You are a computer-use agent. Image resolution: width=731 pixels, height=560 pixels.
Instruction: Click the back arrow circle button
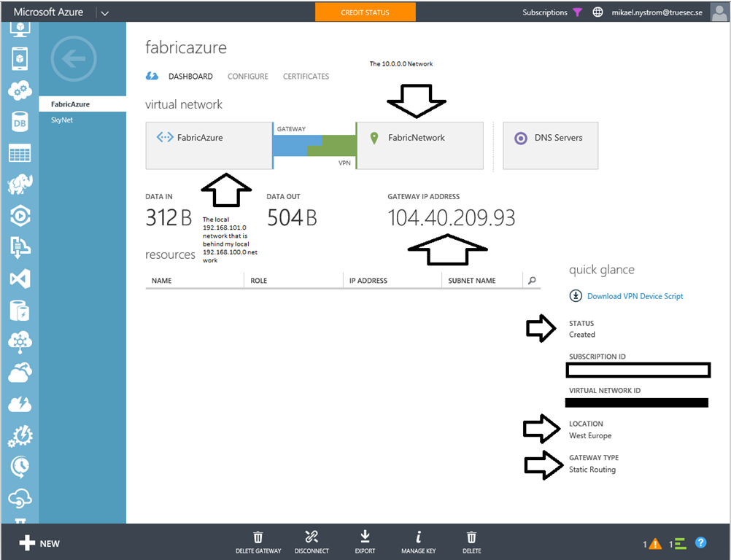click(74, 59)
